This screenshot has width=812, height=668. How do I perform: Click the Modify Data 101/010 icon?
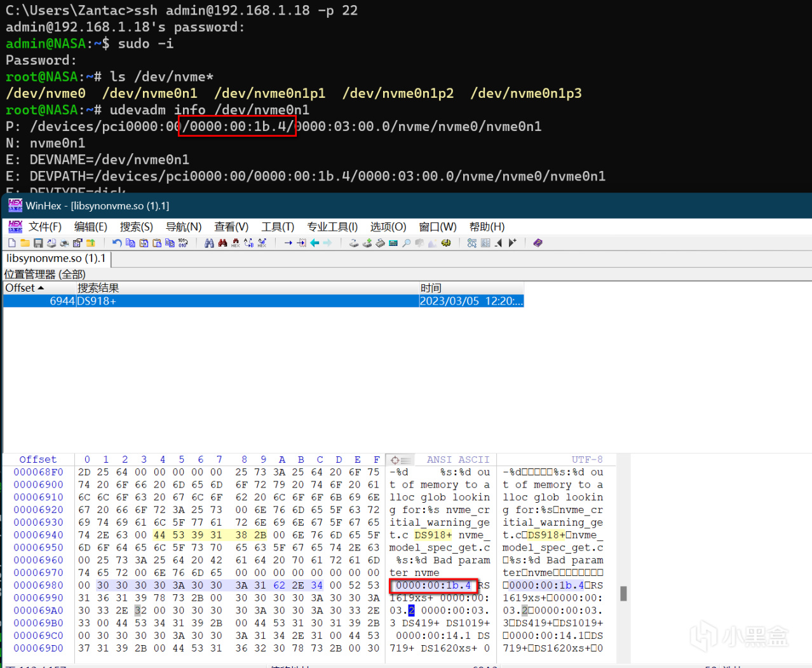point(183,243)
